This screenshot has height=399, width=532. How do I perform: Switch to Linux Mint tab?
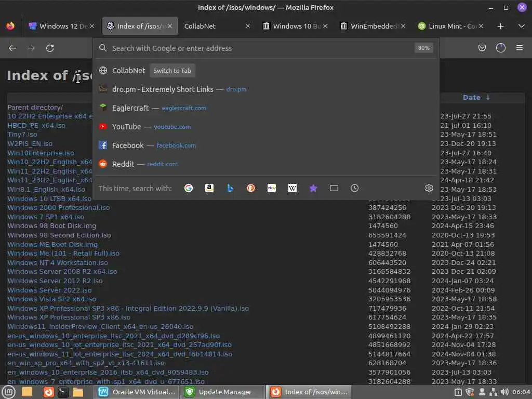coord(450,26)
